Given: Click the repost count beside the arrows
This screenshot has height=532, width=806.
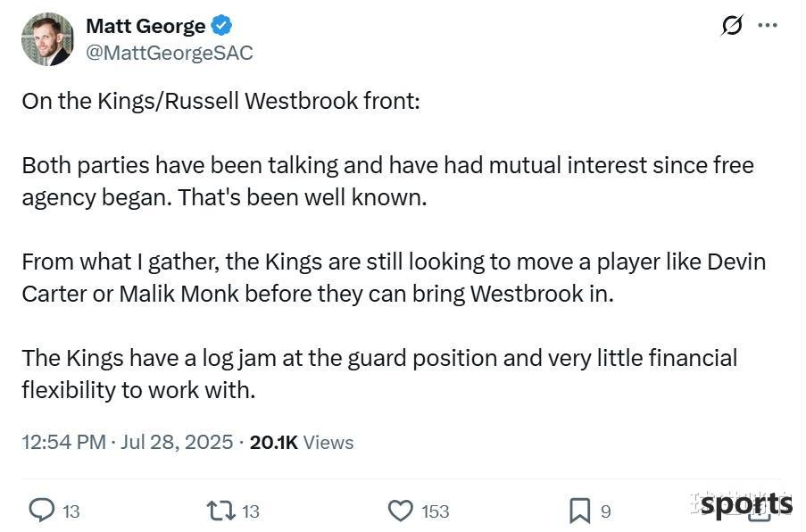Looking at the screenshot, I should (x=251, y=511).
